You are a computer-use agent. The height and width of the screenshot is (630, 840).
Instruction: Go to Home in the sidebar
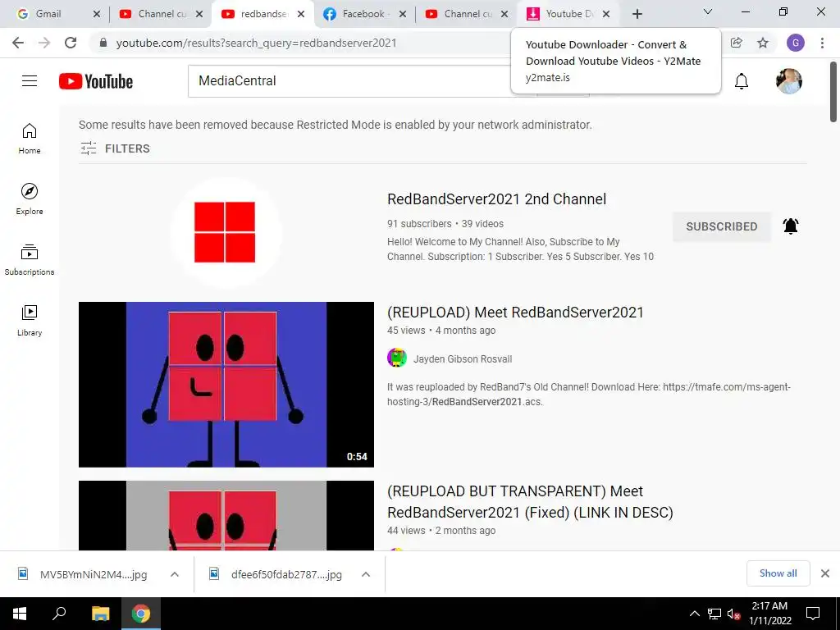pyautogui.click(x=30, y=139)
